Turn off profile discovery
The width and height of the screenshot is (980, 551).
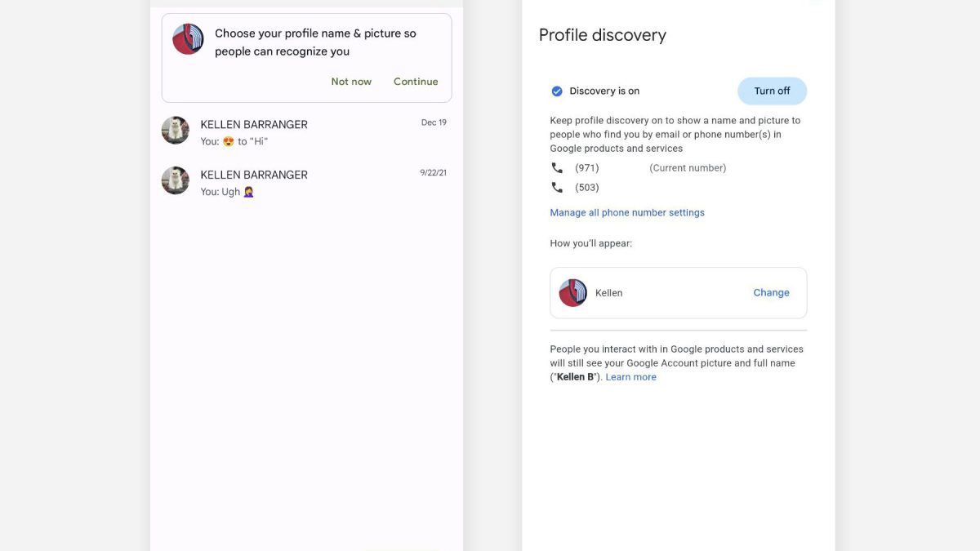(772, 91)
